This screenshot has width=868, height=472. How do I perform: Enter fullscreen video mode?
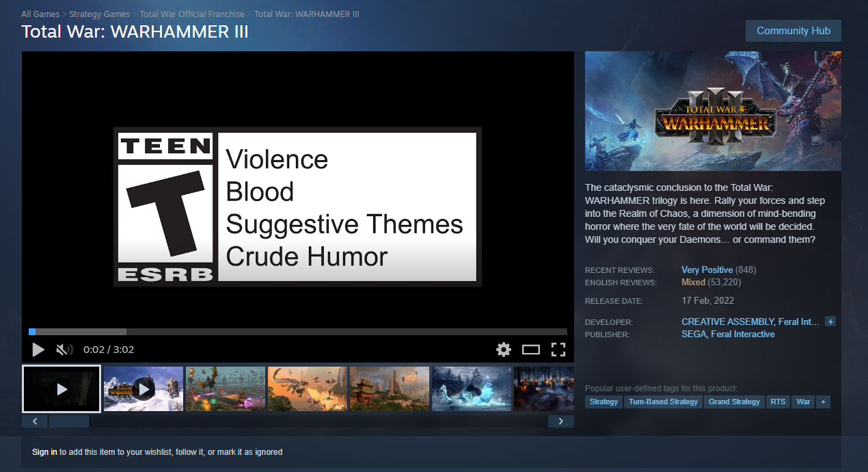558,350
